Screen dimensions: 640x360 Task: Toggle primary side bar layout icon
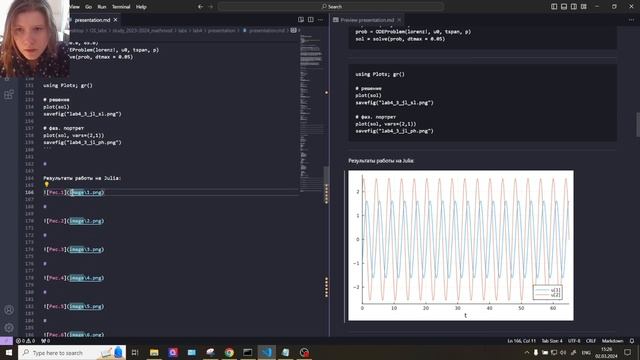554,7
